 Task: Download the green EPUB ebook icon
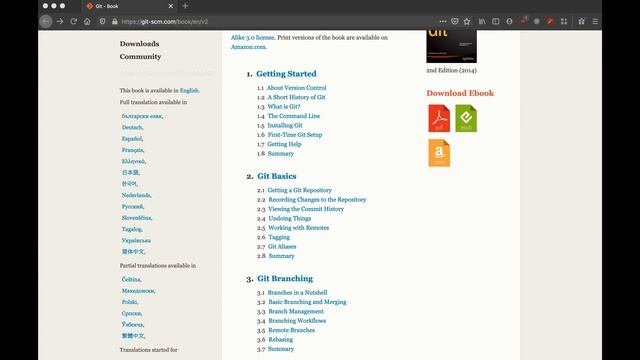pyautogui.click(x=466, y=118)
